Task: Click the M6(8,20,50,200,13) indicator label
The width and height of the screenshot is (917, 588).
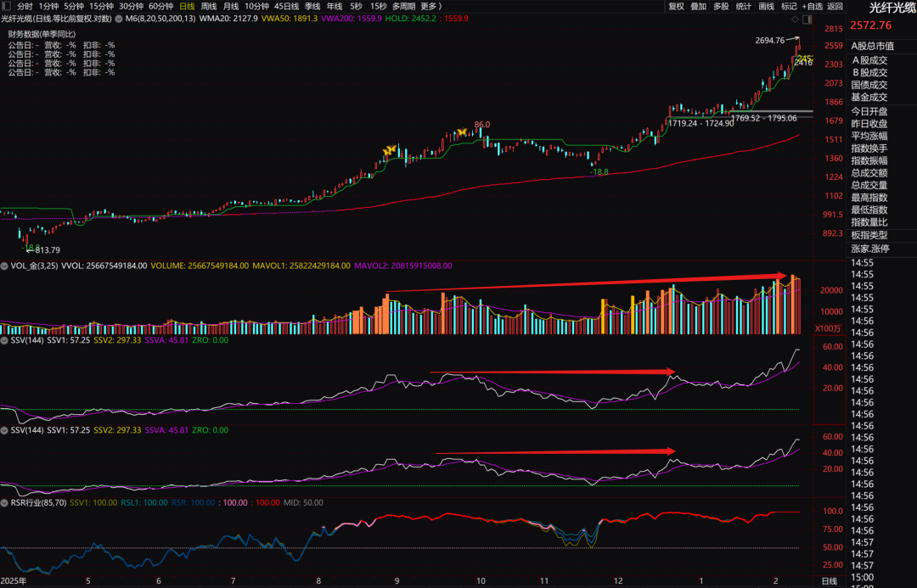Action: tap(160, 19)
